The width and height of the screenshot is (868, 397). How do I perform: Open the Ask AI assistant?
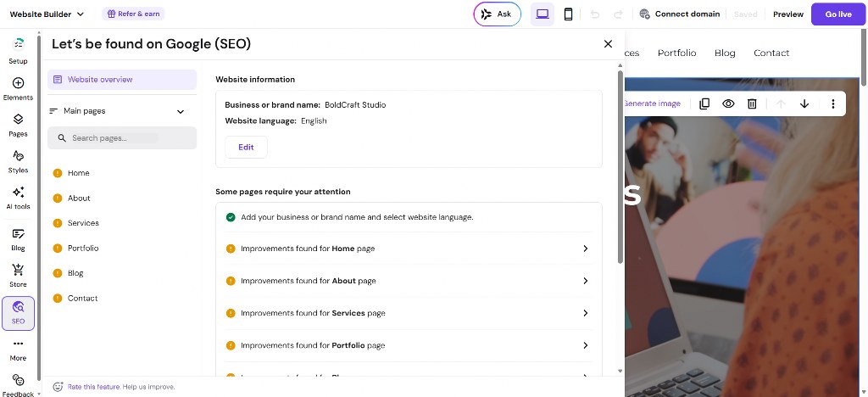(x=497, y=14)
